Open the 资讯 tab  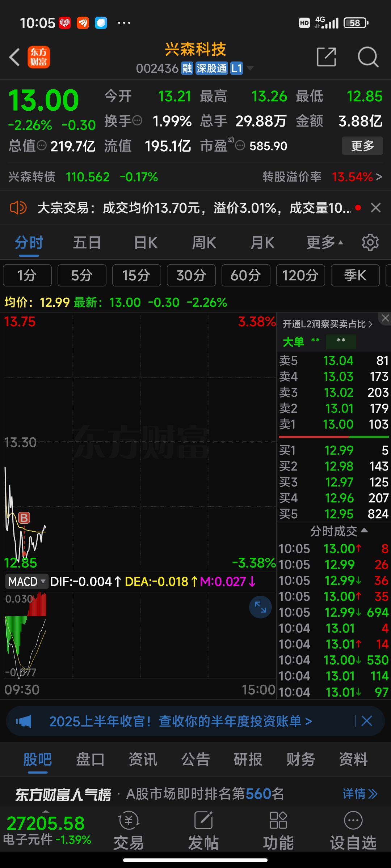[143, 759]
